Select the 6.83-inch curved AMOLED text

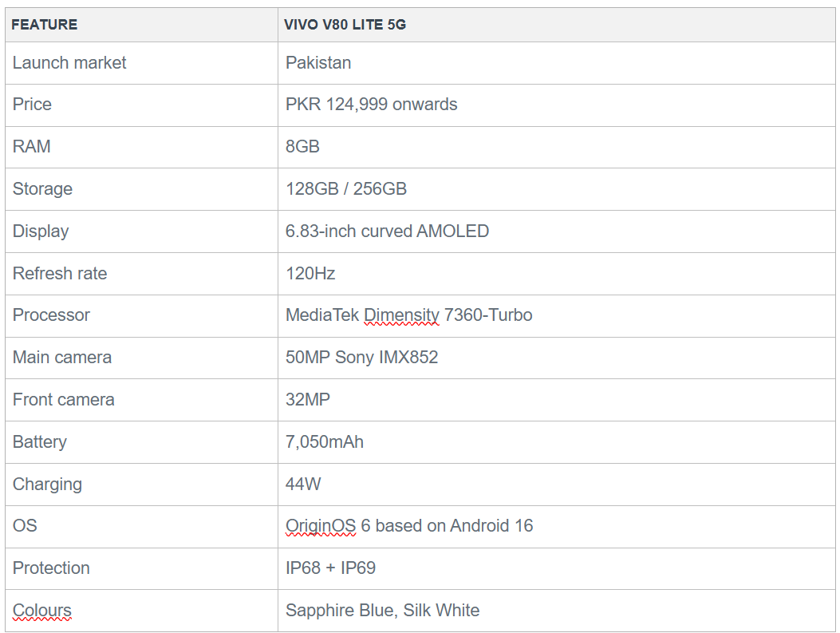tap(388, 231)
